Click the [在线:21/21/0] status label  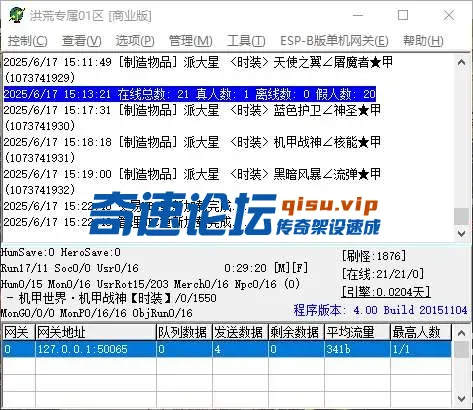click(x=383, y=274)
